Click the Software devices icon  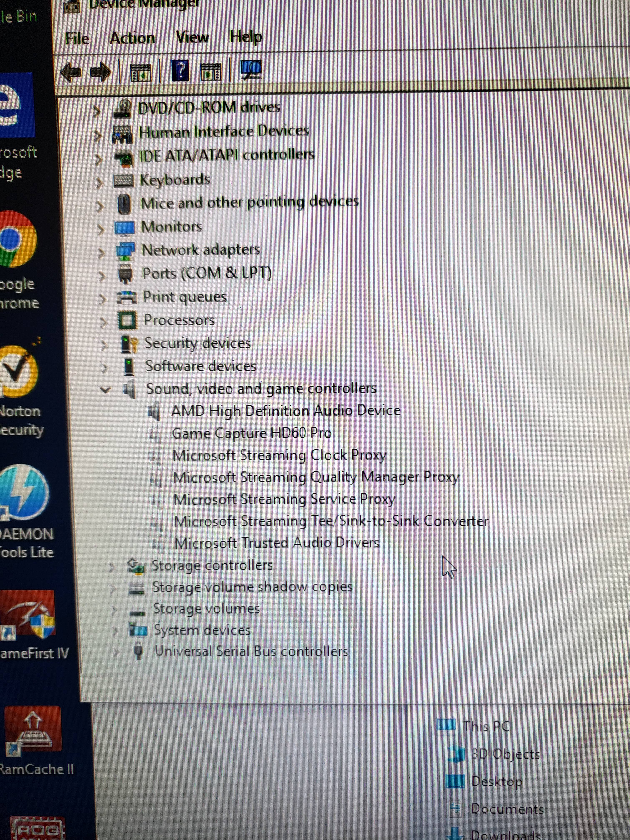coord(130,367)
